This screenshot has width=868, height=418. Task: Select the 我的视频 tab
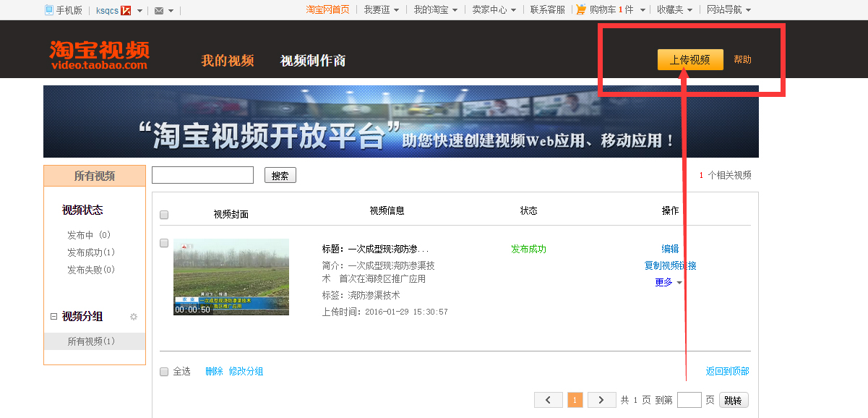coord(228,61)
